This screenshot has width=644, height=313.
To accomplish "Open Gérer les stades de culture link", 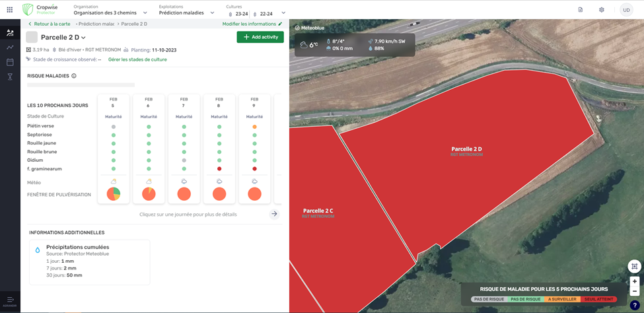I will (137, 59).
